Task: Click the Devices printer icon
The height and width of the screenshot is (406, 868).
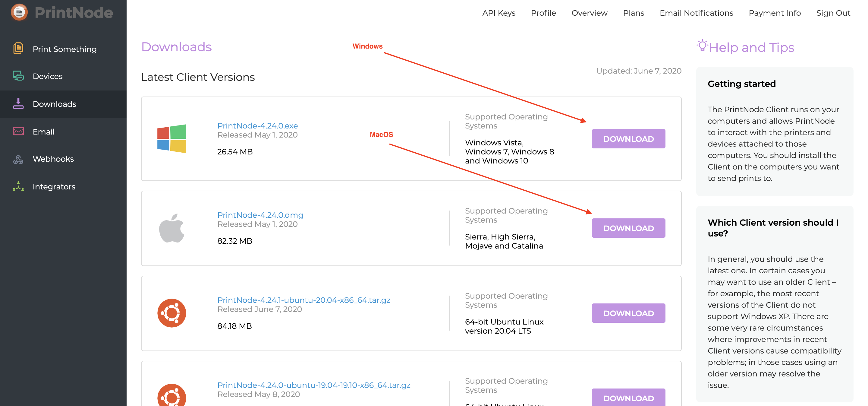Action: pyautogui.click(x=18, y=76)
